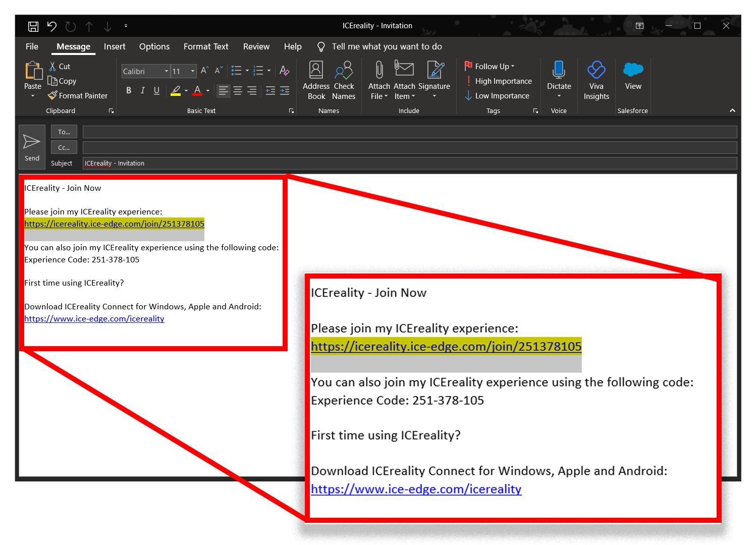Open numbering style dropdown arrow

269,71
